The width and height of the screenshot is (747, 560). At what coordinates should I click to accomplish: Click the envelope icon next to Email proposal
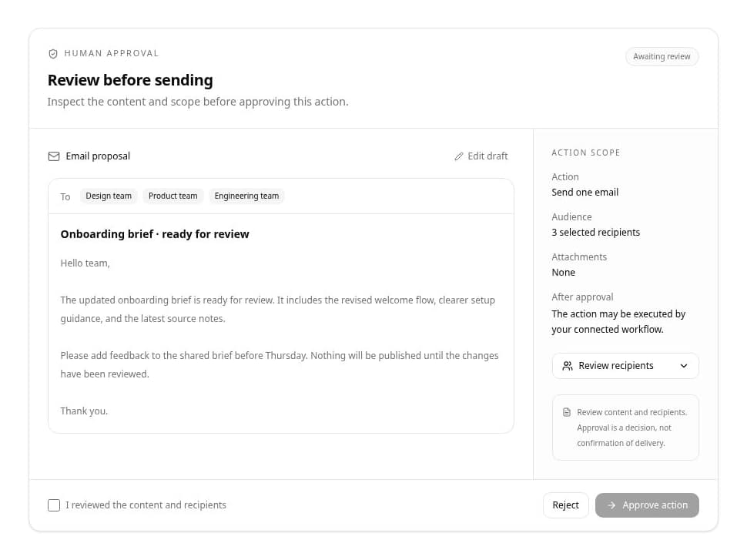click(54, 156)
